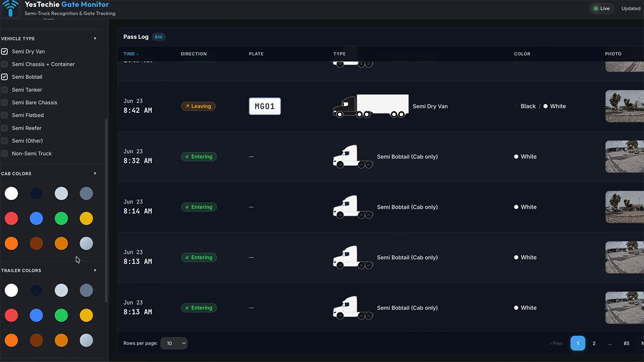The width and height of the screenshot is (644, 362).
Task: Uncheck the Semi Dry Van checkbox
Action: [x=4, y=52]
